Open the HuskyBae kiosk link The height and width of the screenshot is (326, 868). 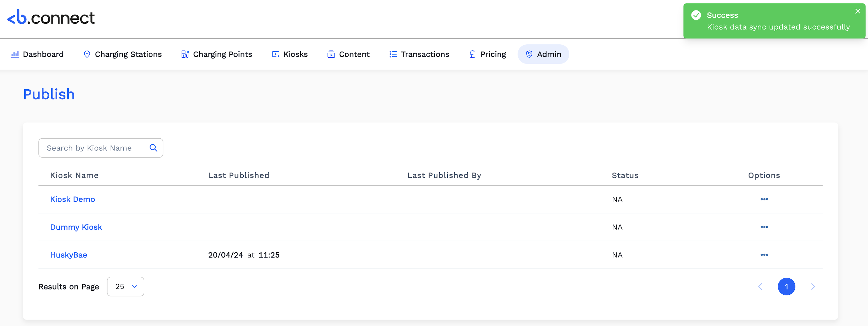68,255
